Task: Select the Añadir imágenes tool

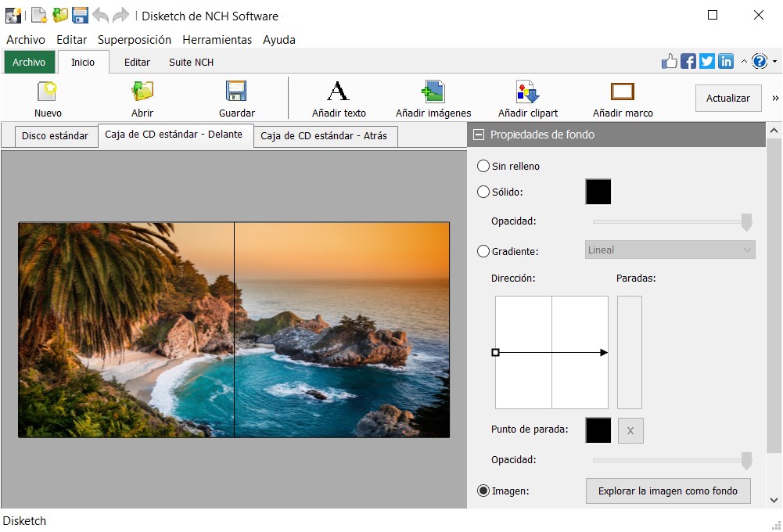Action: (x=432, y=95)
